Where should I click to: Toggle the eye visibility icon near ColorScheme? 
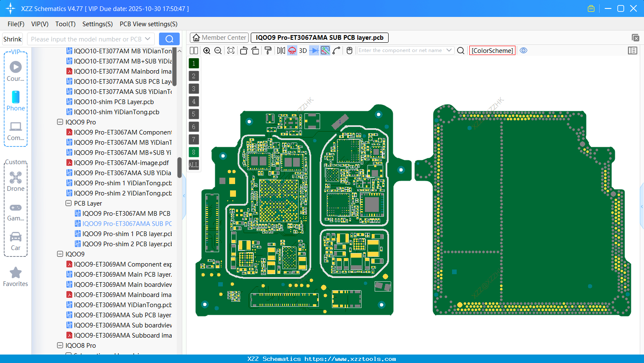tap(523, 50)
